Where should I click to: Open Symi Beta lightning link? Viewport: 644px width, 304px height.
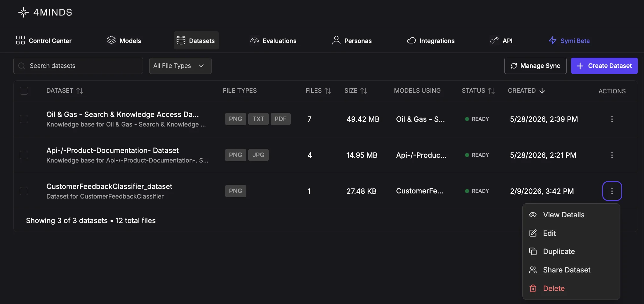pos(569,40)
